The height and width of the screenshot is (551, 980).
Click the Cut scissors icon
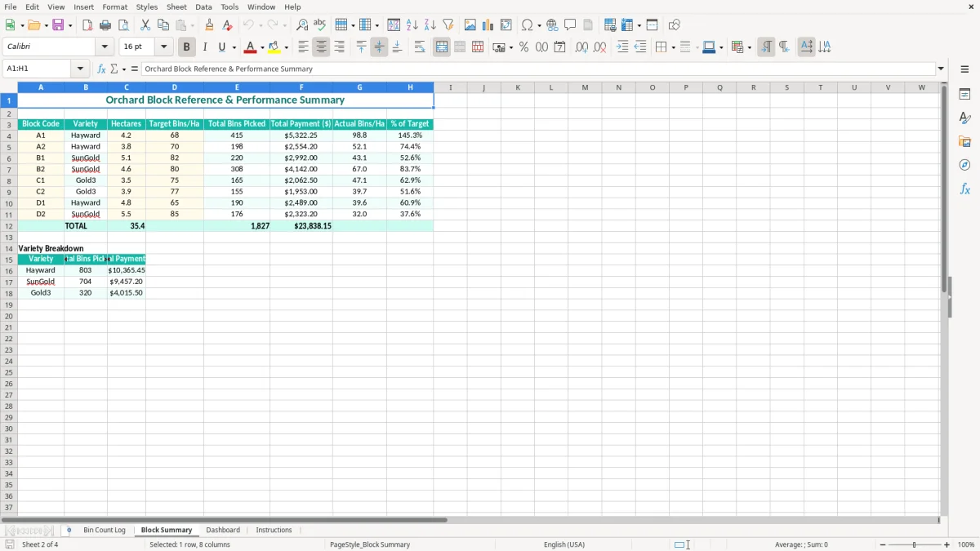click(x=145, y=25)
